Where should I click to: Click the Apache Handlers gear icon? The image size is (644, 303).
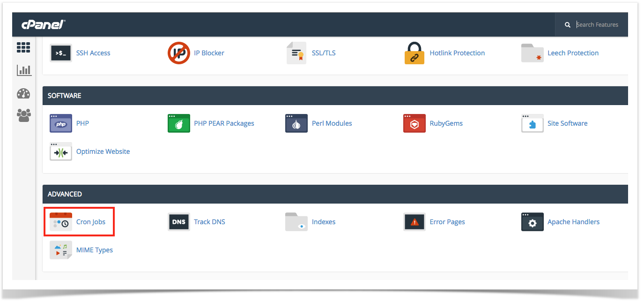coord(533,222)
